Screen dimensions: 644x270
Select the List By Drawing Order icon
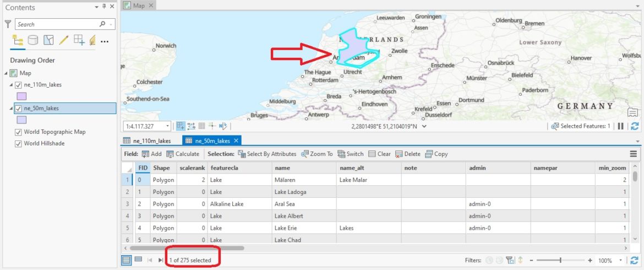(x=18, y=40)
